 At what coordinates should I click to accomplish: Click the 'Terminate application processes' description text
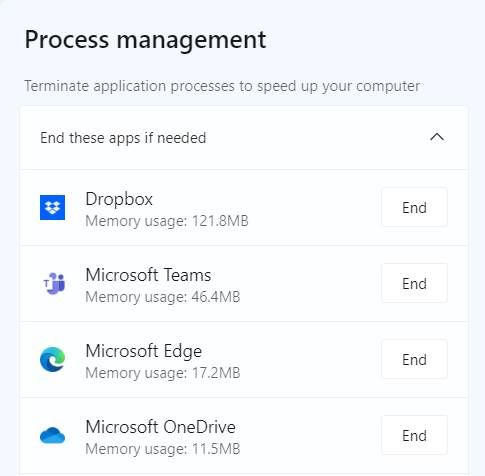[222, 87]
